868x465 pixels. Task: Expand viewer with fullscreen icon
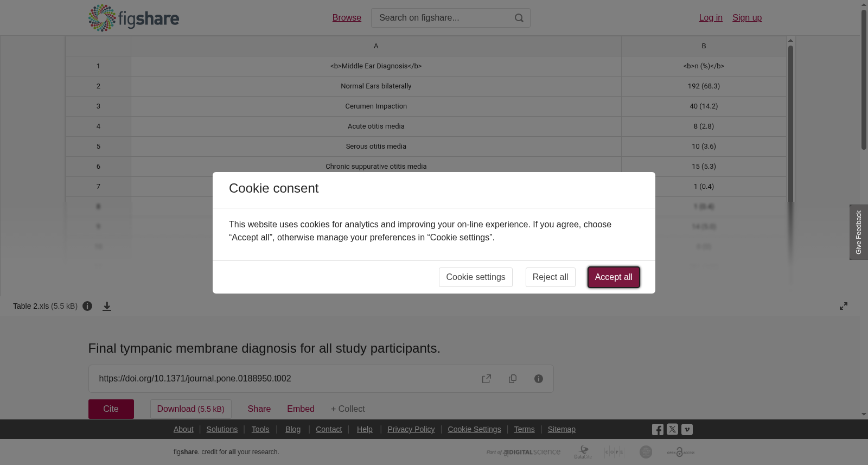(844, 306)
